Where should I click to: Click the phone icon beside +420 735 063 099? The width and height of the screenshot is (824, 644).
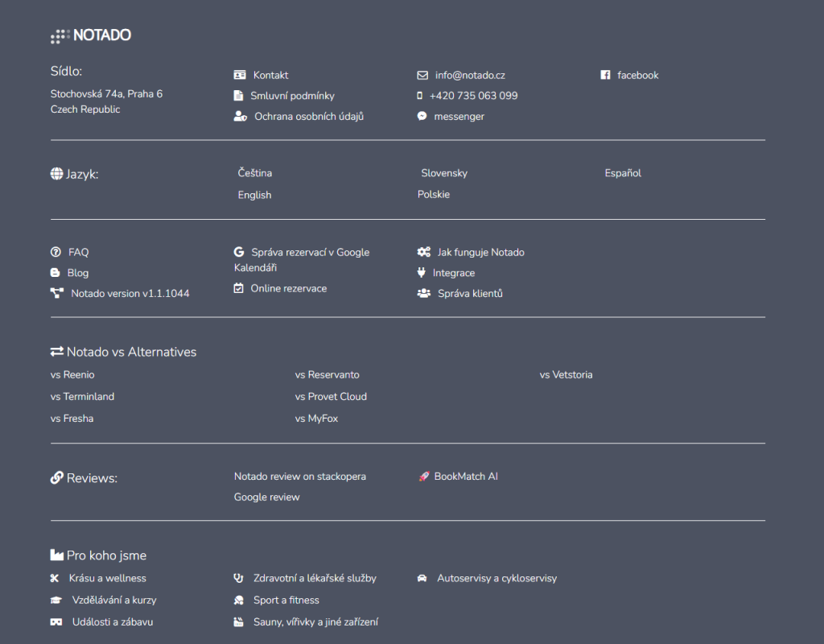tap(419, 95)
